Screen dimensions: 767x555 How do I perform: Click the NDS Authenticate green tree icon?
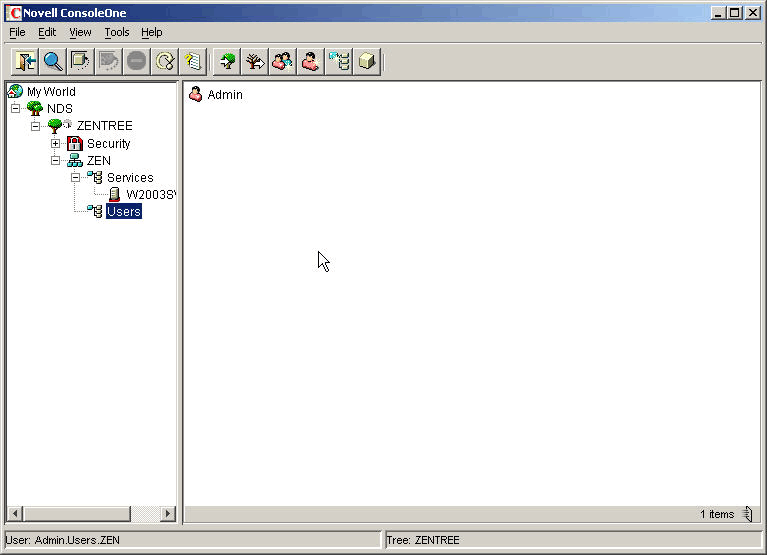click(x=227, y=62)
